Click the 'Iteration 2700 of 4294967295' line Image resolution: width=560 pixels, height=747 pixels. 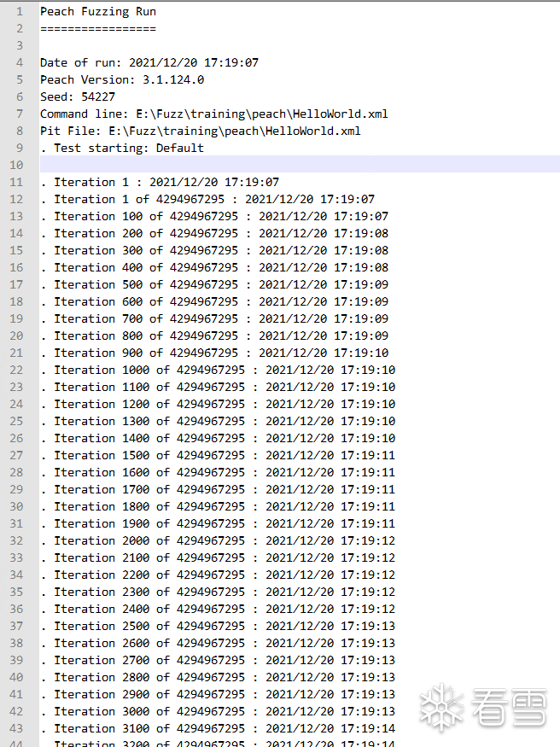pyautogui.click(x=218, y=660)
